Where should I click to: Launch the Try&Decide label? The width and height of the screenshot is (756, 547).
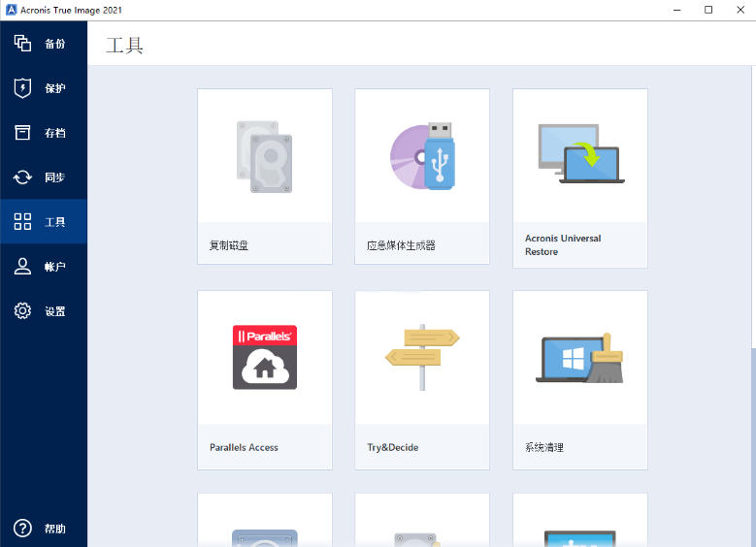pos(393,447)
